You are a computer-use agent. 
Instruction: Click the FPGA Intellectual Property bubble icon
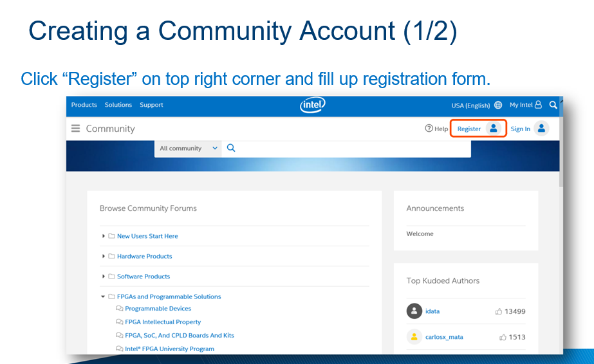(x=119, y=322)
